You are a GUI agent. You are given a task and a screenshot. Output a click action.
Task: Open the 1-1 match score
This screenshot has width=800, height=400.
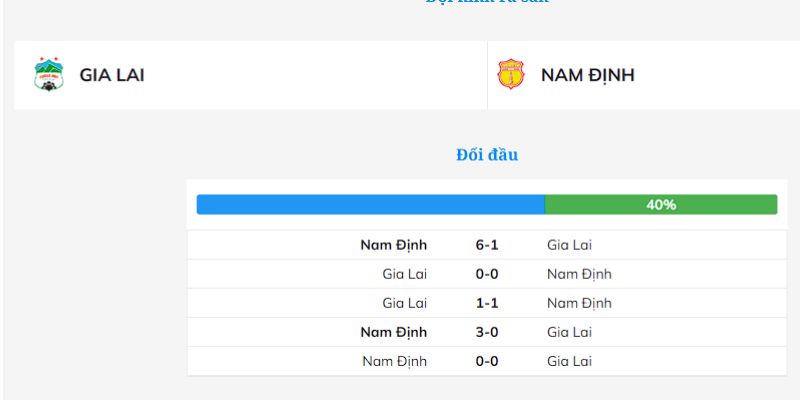[487, 303]
